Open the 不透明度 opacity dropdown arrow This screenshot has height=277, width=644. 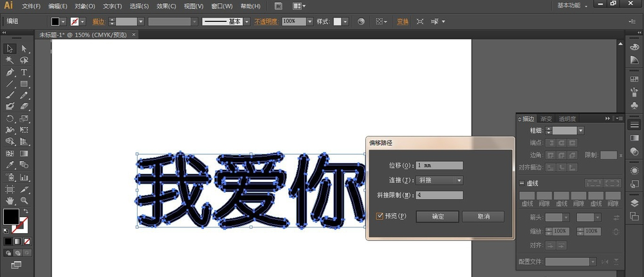point(310,21)
